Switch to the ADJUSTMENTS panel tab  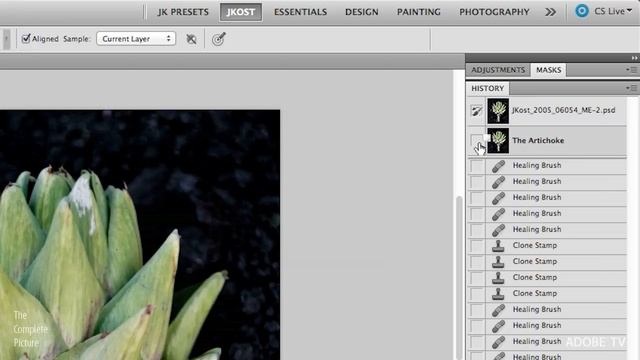pyautogui.click(x=498, y=70)
